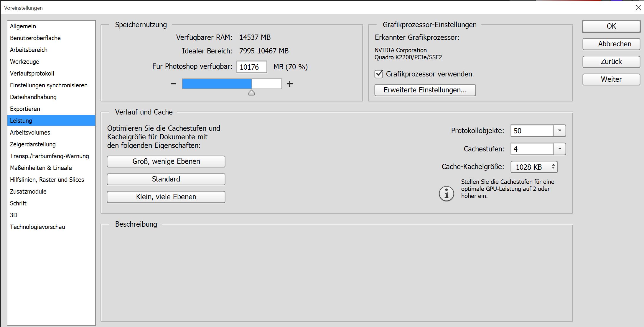Click the Für Photoshop verfügbar field

[251, 67]
